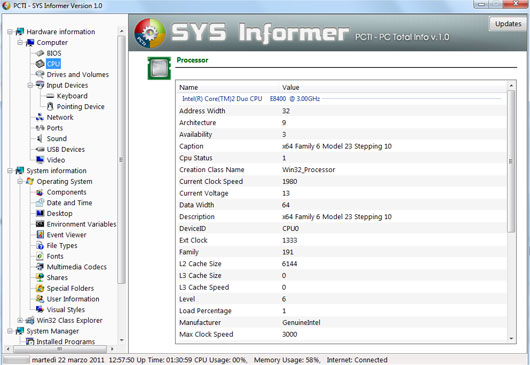Click the Visual Styles icon
530x365 pixels.
[40, 310]
